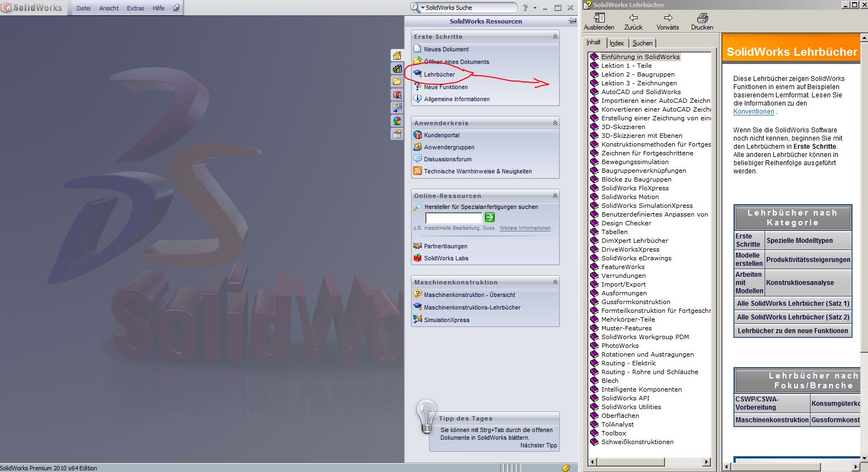Open the File Explorer task pane tab
This screenshot has height=472, width=868.
tap(397, 81)
